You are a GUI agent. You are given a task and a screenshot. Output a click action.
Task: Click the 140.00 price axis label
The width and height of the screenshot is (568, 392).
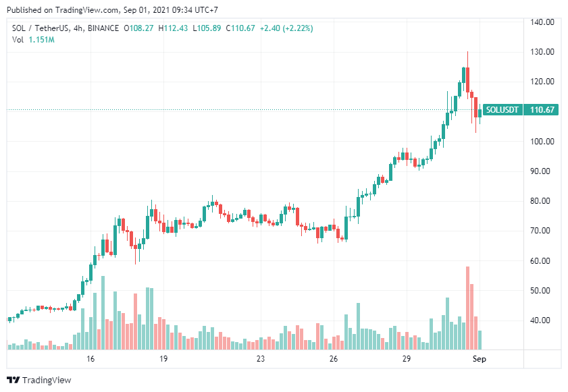click(x=542, y=22)
